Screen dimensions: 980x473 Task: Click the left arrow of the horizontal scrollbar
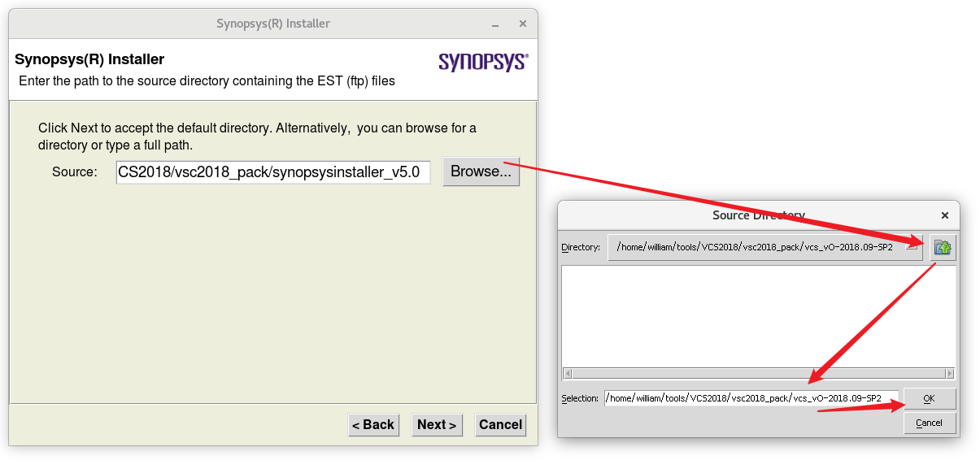tap(568, 373)
